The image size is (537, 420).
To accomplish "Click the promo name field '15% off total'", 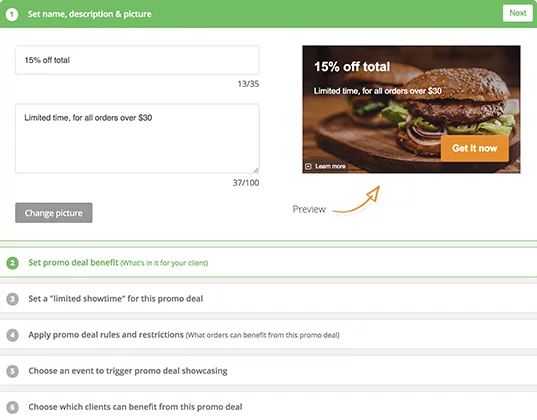I will pyautogui.click(x=137, y=60).
